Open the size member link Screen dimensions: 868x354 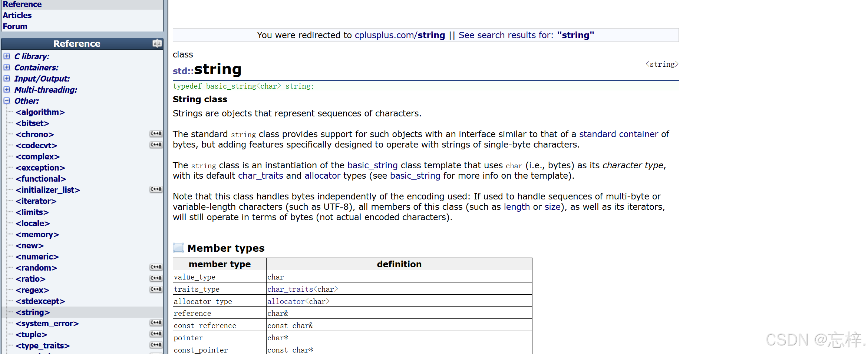[x=552, y=207]
